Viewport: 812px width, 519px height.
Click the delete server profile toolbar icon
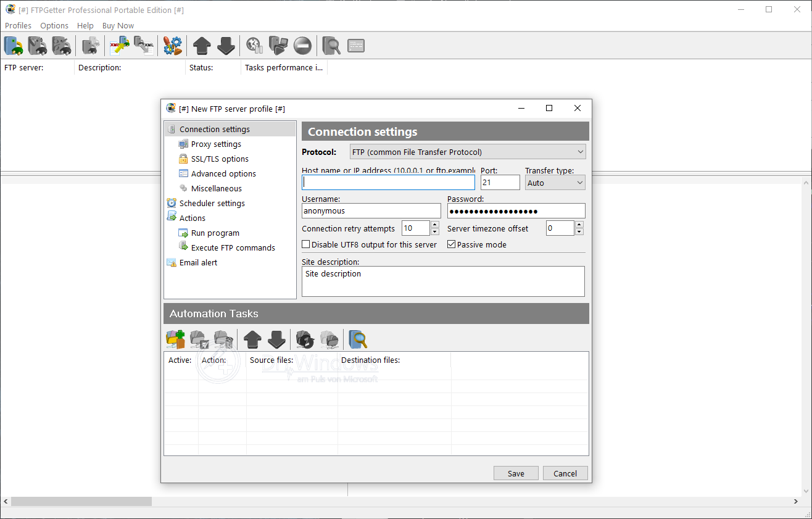click(62, 46)
